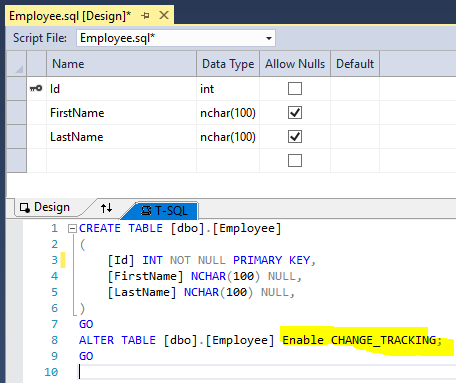Click the Script File label

pyautogui.click(x=40, y=38)
